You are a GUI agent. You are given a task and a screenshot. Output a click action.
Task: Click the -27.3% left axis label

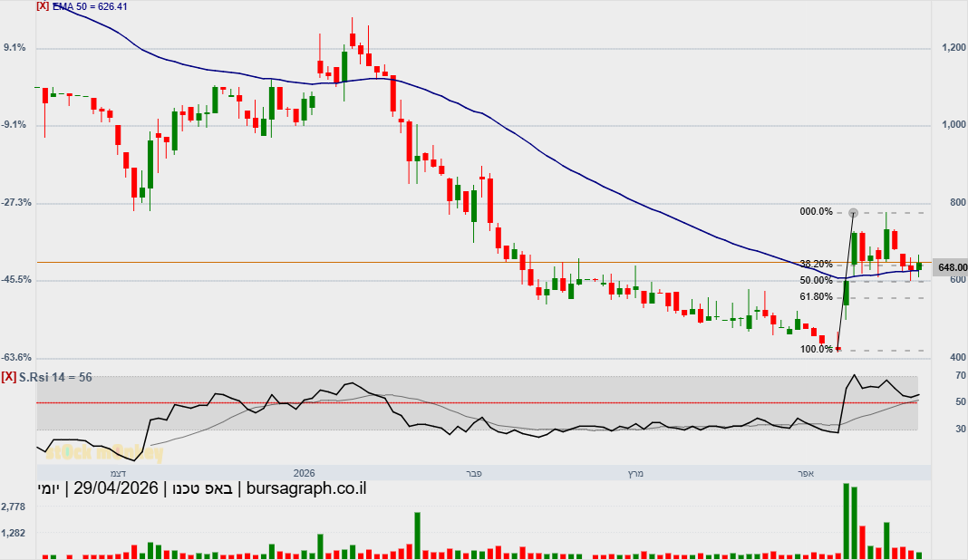coord(16,202)
